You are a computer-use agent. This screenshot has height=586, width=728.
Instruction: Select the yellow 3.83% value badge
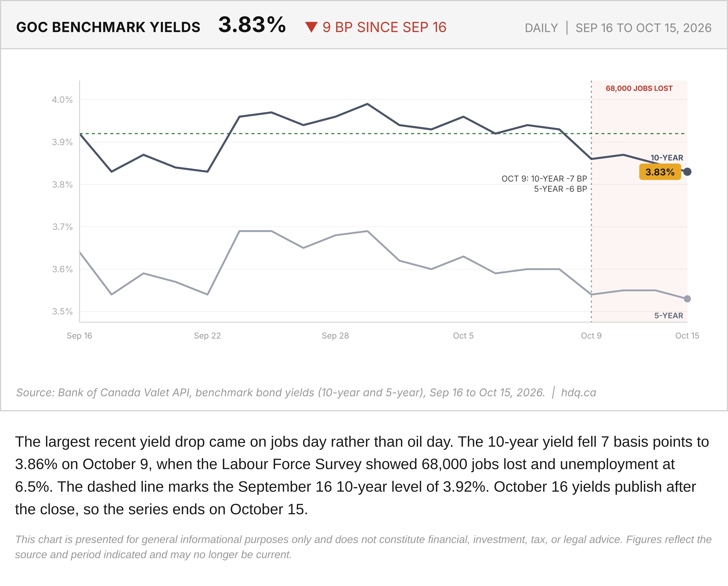[x=660, y=172]
